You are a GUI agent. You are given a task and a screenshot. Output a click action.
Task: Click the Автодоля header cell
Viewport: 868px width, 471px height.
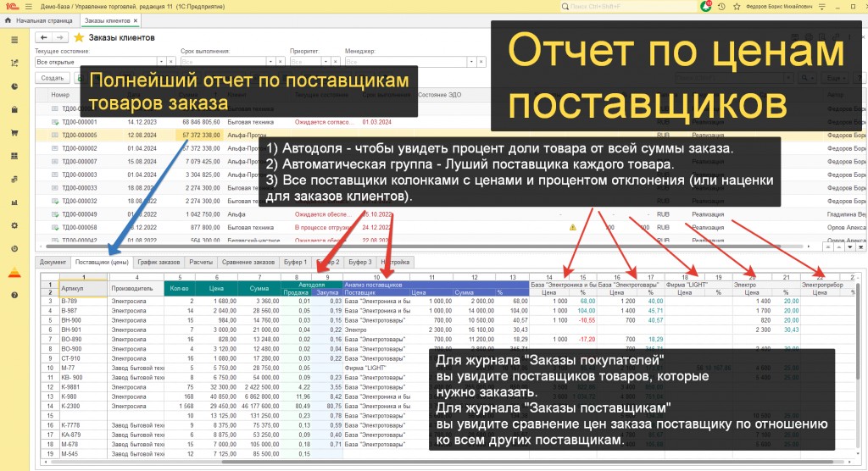(x=312, y=285)
